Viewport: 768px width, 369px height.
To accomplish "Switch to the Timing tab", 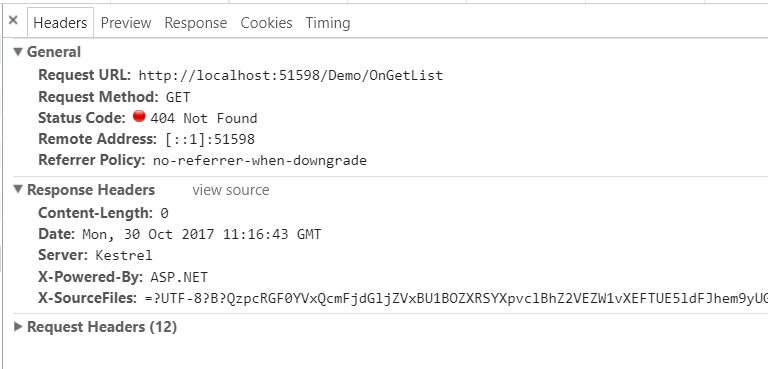I will click(328, 23).
